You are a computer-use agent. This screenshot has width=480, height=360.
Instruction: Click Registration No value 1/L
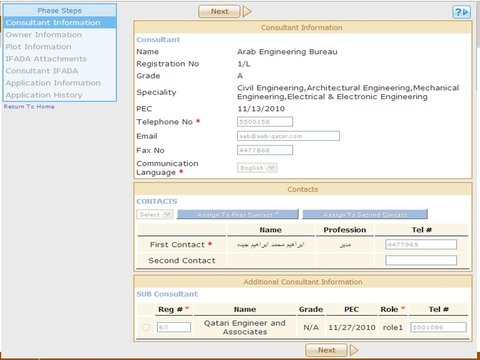[x=244, y=64]
